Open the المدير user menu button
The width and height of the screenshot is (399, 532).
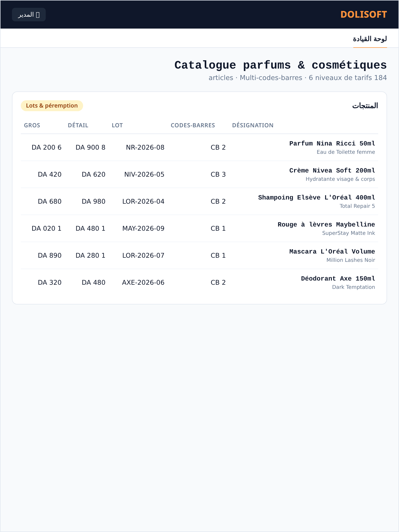click(x=29, y=15)
